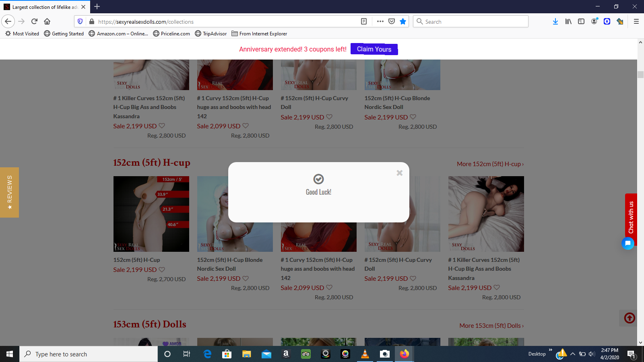The height and width of the screenshot is (362, 644).
Task: Dismiss the Good Luck popup
Action: (x=399, y=173)
